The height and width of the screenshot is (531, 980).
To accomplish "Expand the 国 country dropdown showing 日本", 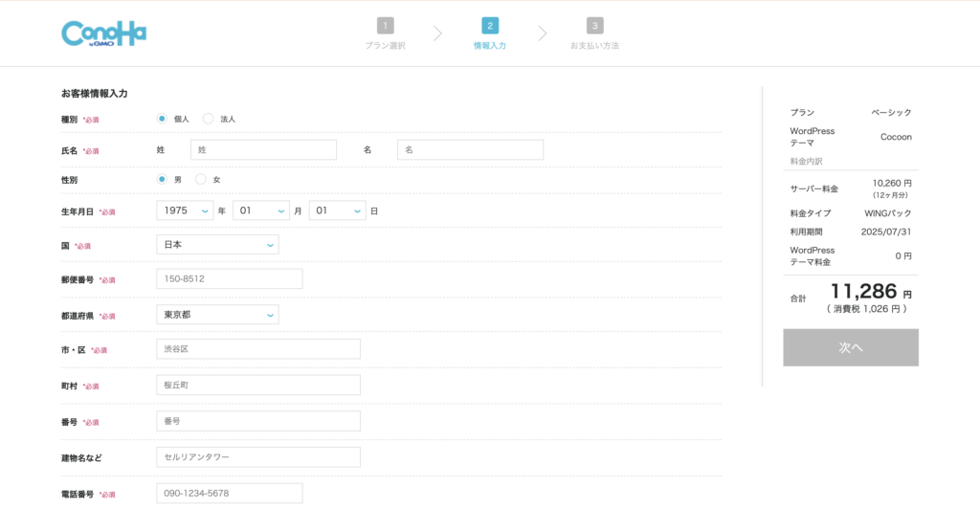I will [217, 245].
